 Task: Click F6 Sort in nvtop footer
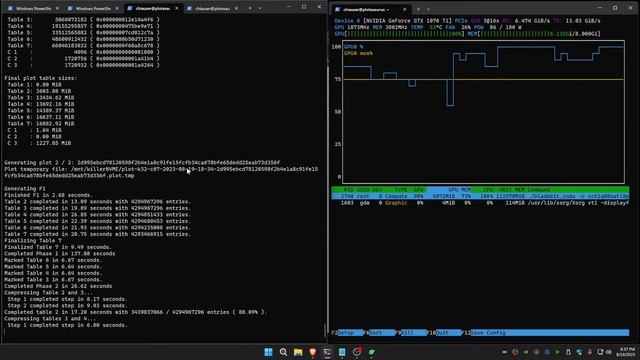[379, 333]
